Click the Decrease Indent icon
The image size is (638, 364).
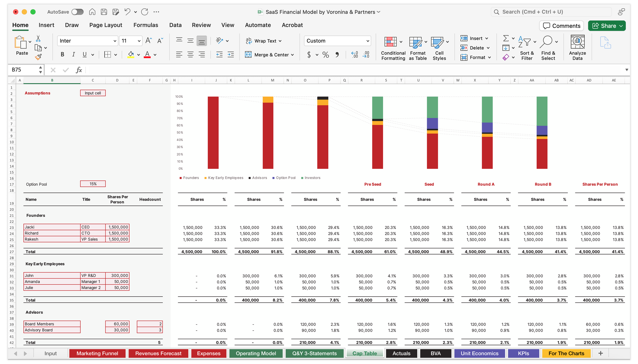tap(219, 55)
